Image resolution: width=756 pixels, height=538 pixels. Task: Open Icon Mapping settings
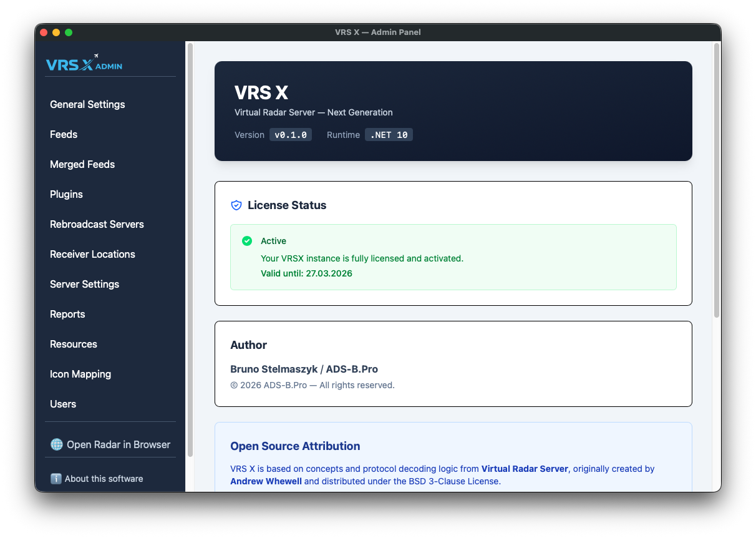(x=80, y=374)
